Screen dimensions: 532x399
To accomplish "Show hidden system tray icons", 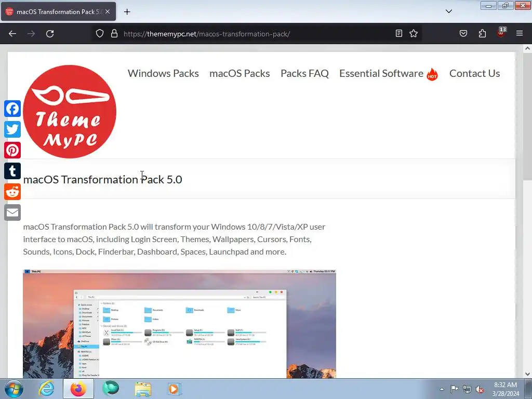I will tap(442, 389).
